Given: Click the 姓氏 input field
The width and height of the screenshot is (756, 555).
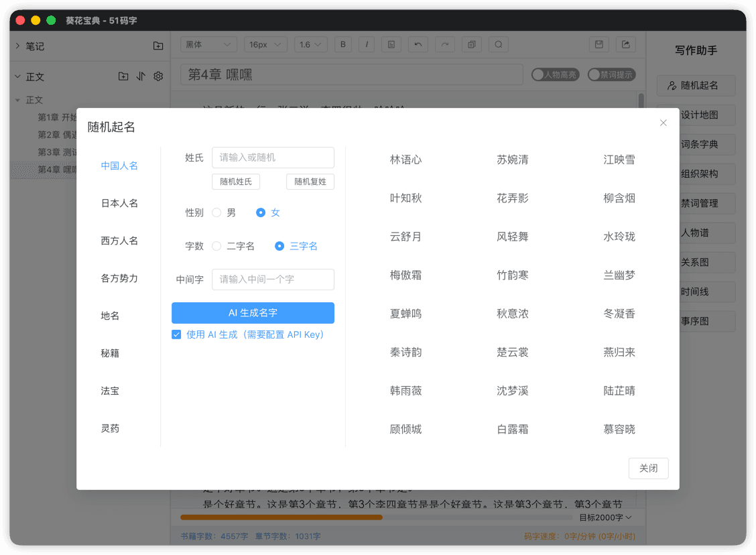Looking at the screenshot, I should [273, 158].
